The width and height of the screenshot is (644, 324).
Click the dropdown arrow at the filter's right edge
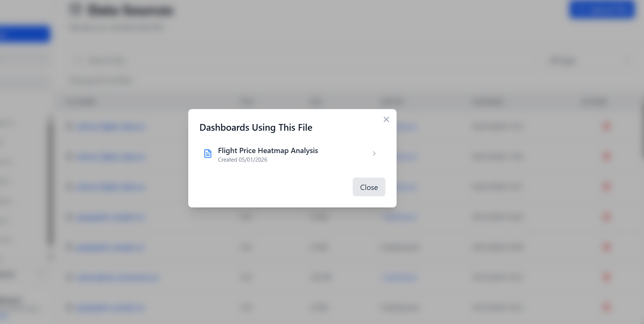coord(628,60)
